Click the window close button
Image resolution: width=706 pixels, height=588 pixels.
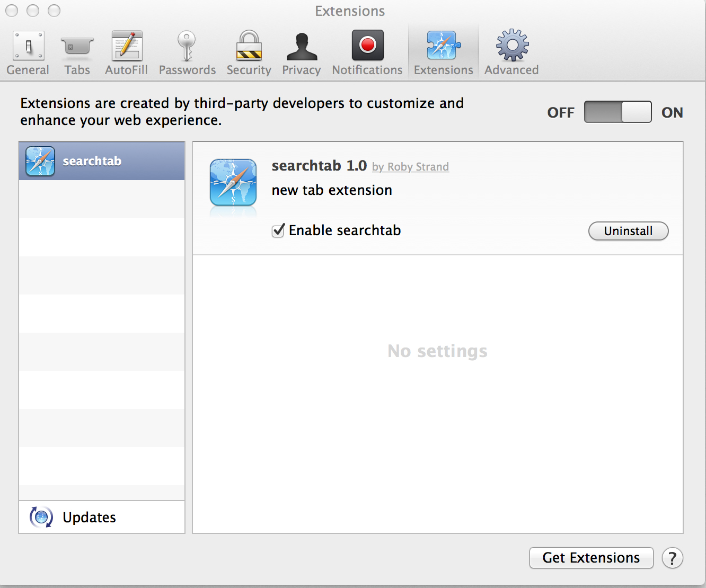coord(12,11)
